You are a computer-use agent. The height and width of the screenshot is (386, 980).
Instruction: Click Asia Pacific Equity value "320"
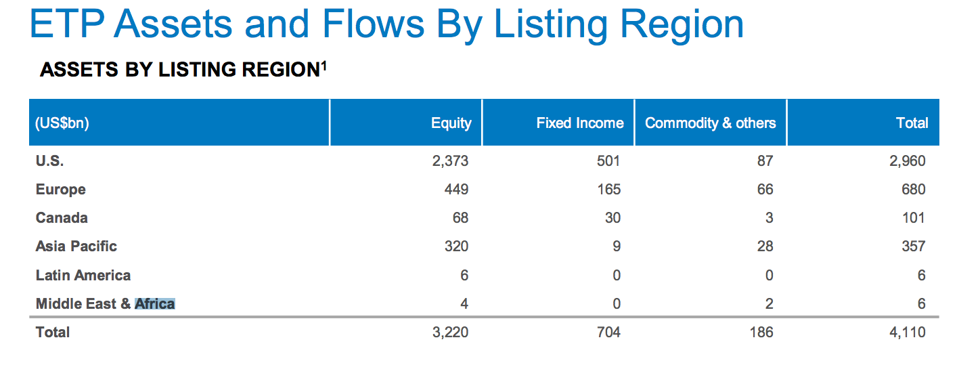point(456,246)
